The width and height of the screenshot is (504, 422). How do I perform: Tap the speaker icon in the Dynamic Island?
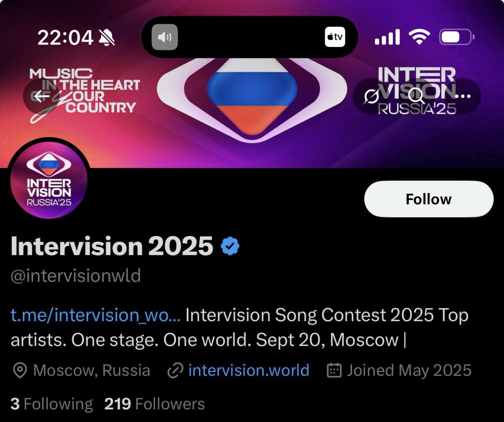click(x=165, y=37)
